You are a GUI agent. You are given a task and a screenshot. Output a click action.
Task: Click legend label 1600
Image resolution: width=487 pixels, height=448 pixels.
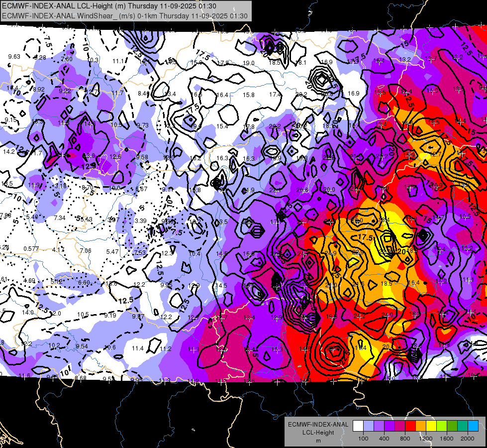click(447, 439)
